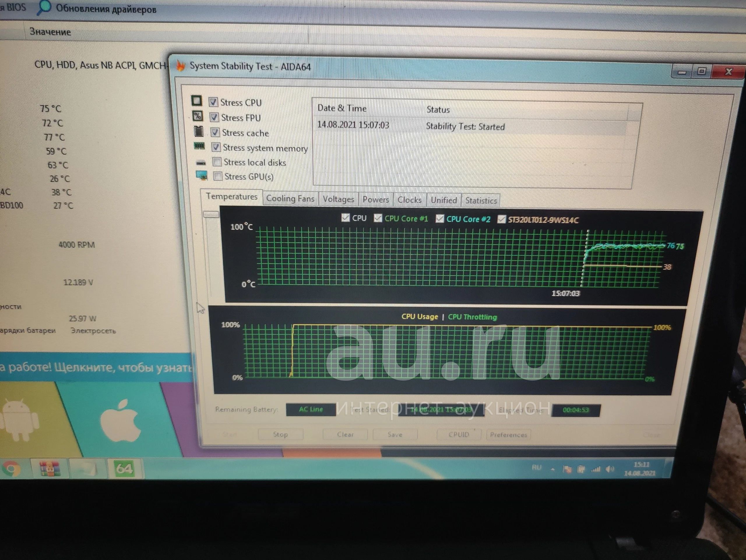Viewport: 746px width, 560px height.
Task: Click the Электросеть value text
Action: [x=93, y=331]
